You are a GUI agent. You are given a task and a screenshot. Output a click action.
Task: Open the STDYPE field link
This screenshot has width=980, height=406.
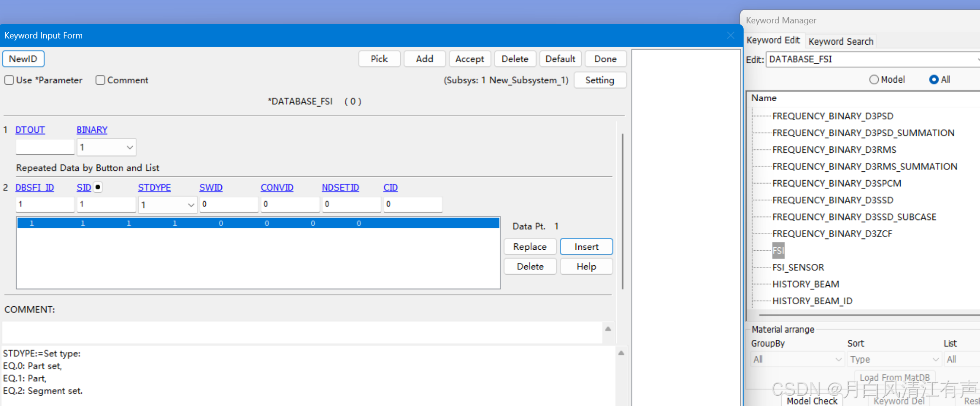click(155, 188)
